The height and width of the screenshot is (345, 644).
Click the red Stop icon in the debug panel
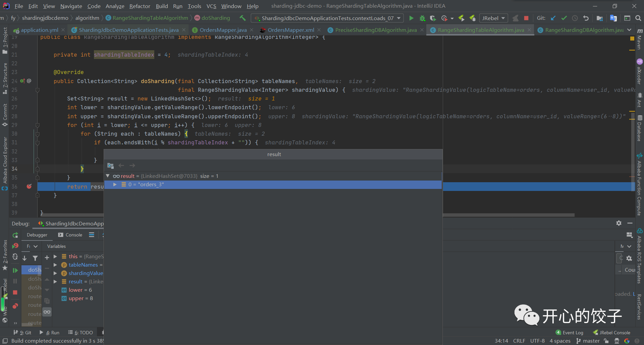point(15,292)
